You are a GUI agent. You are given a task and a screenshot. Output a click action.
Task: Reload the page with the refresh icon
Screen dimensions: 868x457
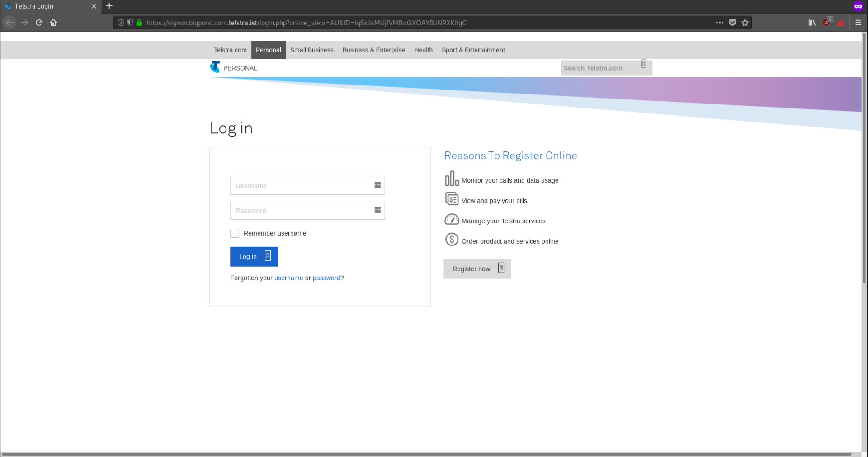(39, 23)
